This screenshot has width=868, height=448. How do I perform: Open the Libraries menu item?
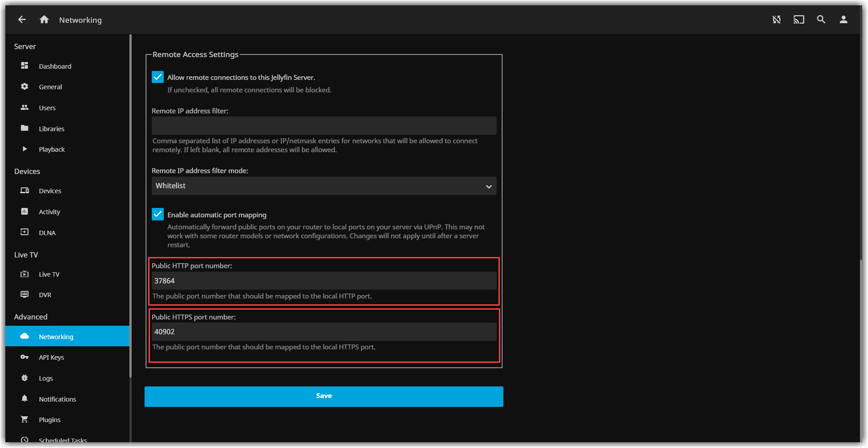[x=67, y=129]
